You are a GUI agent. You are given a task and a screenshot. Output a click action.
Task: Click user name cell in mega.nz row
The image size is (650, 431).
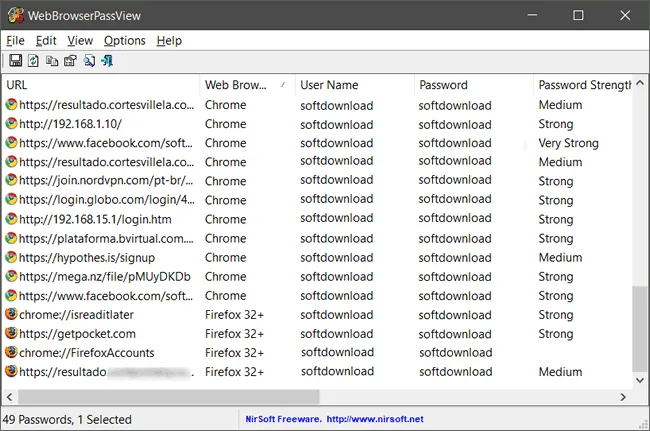pos(337,276)
